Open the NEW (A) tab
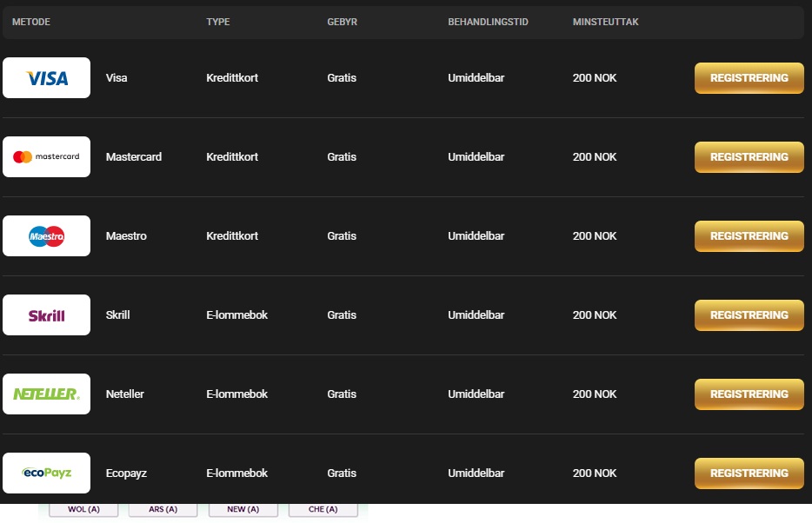Viewport: 812px width, 523px height. click(x=243, y=510)
